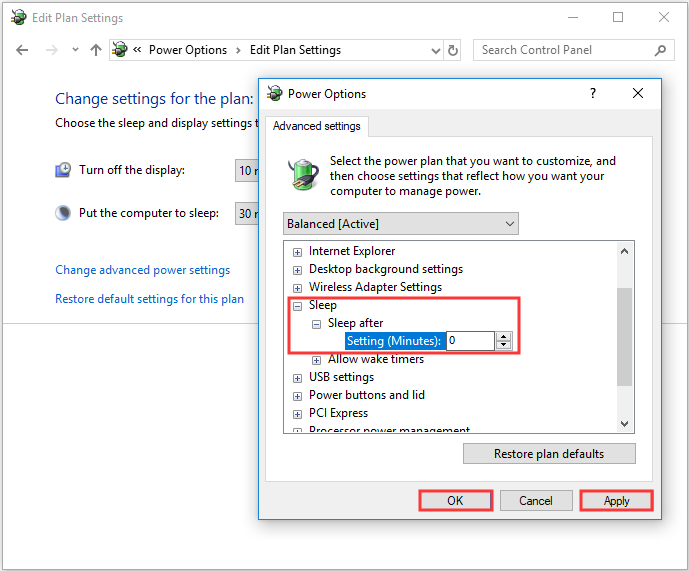
Task: Select the Advanced settings tab
Action: pos(317,126)
